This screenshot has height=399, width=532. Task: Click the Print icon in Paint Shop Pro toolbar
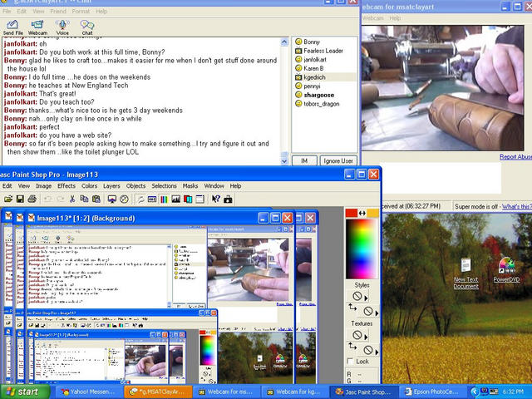32,199
